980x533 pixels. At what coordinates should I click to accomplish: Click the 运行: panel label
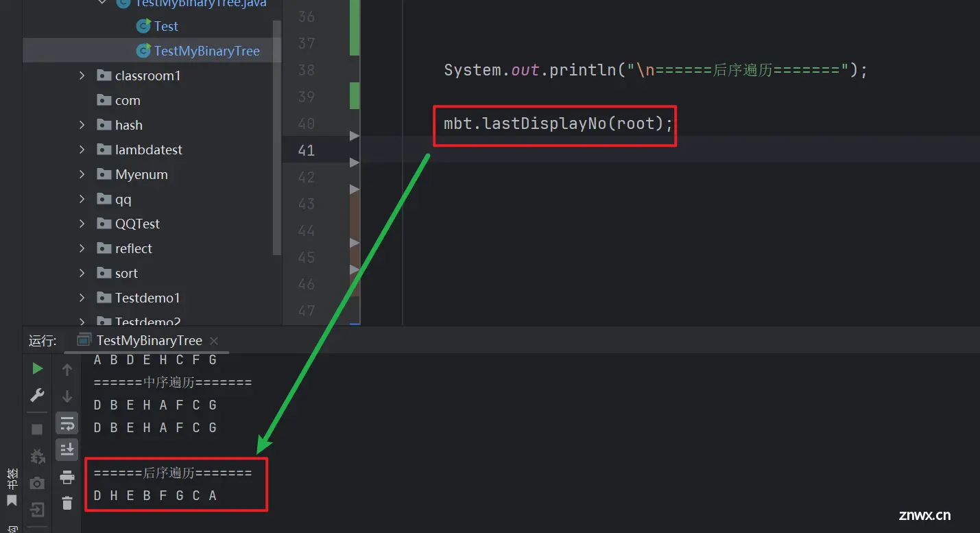[43, 341]
